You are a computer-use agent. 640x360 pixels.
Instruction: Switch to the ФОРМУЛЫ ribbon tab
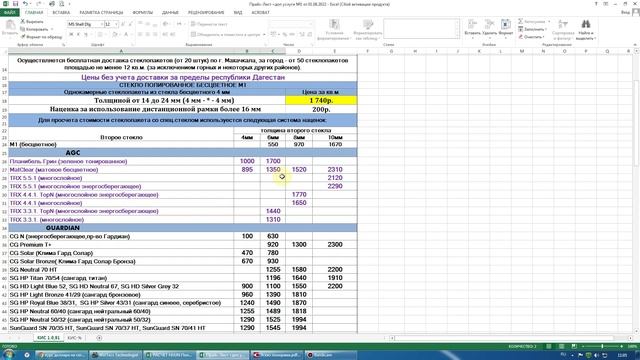pos(142,13)
